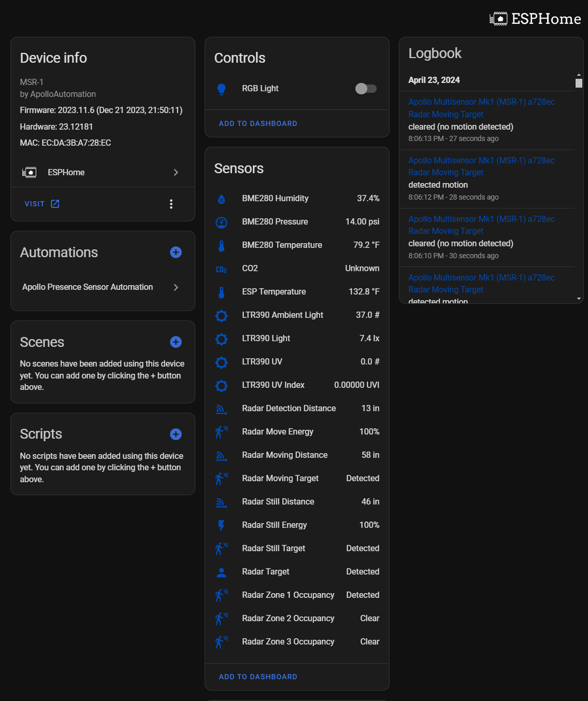
Task: Click the Radar Detection Distance signal icon
Action: (x=221, y=409)
